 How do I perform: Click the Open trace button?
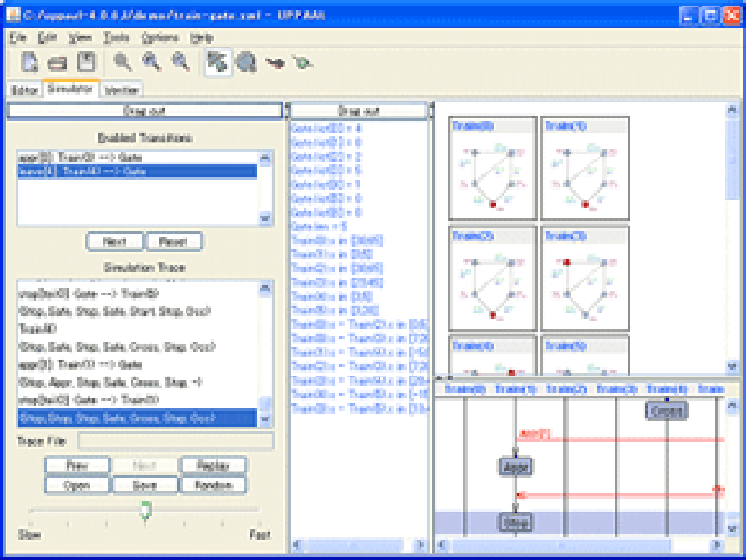coord(77,485)
